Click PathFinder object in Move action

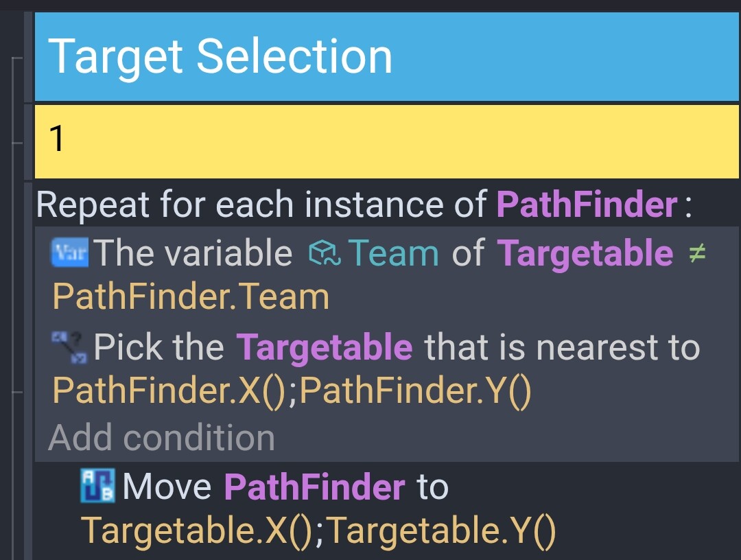pyautogui.click(x=314, y=487)
